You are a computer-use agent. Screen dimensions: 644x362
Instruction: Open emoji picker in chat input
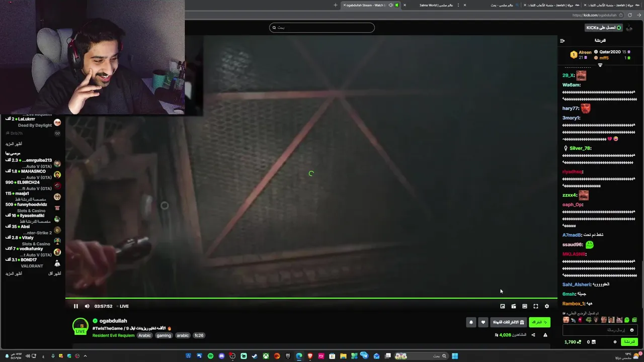[x=632, y=330]
